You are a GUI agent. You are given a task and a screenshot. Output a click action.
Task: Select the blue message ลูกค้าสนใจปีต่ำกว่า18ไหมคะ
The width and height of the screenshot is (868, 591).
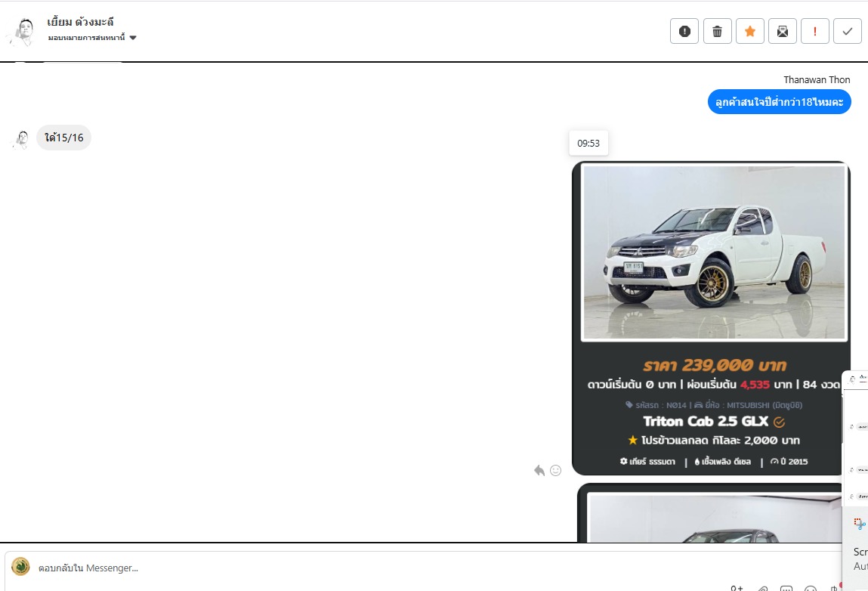click(779, 102)
